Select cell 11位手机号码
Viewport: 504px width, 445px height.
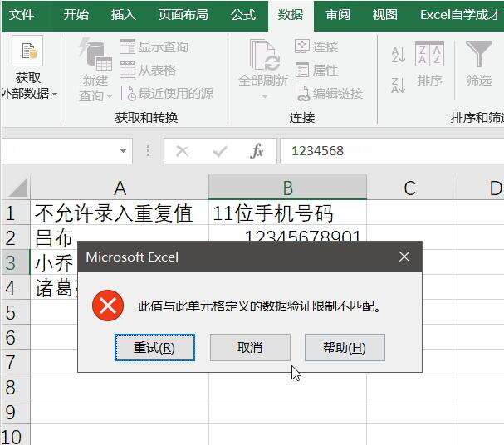(x=287, y=213)
